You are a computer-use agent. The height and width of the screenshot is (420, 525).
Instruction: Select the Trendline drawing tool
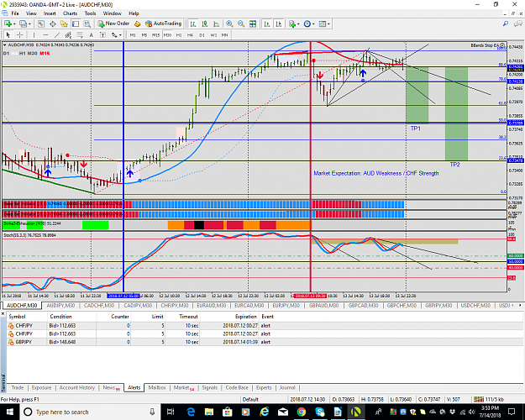pos(57,34)
